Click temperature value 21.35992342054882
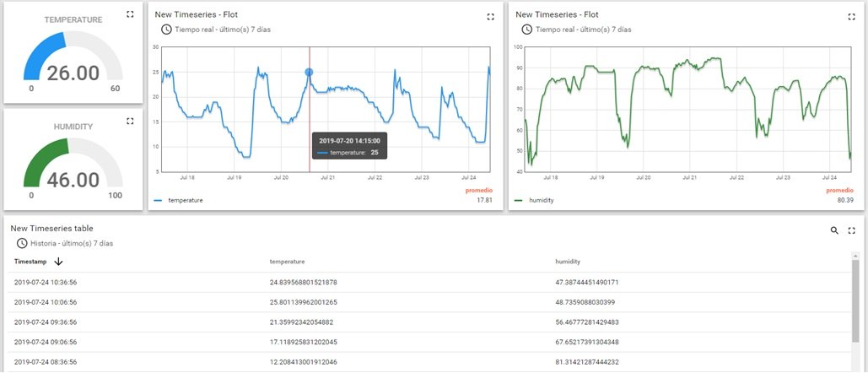Screen dimensions: 868x373 point(302,322)
